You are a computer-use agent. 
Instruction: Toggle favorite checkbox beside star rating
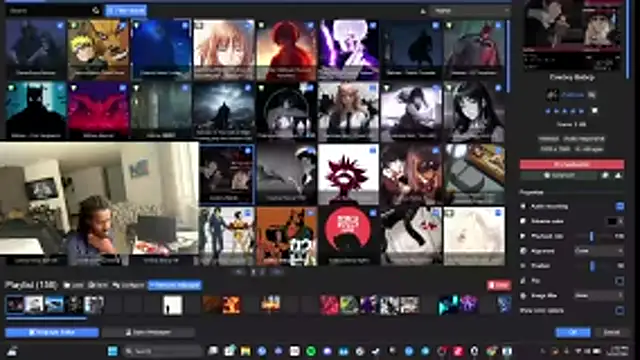(x=595, y=111)
